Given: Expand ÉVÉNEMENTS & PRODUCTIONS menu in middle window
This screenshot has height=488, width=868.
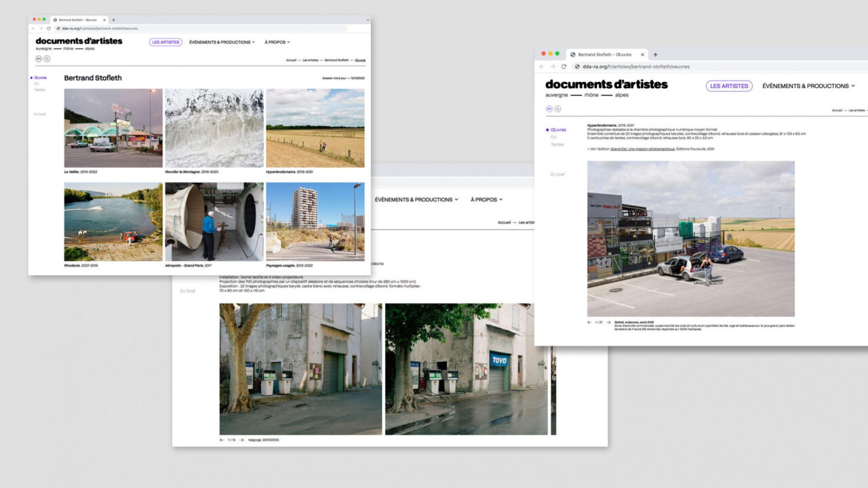Looking at the screenshot, I should click(x=416, y=199).
